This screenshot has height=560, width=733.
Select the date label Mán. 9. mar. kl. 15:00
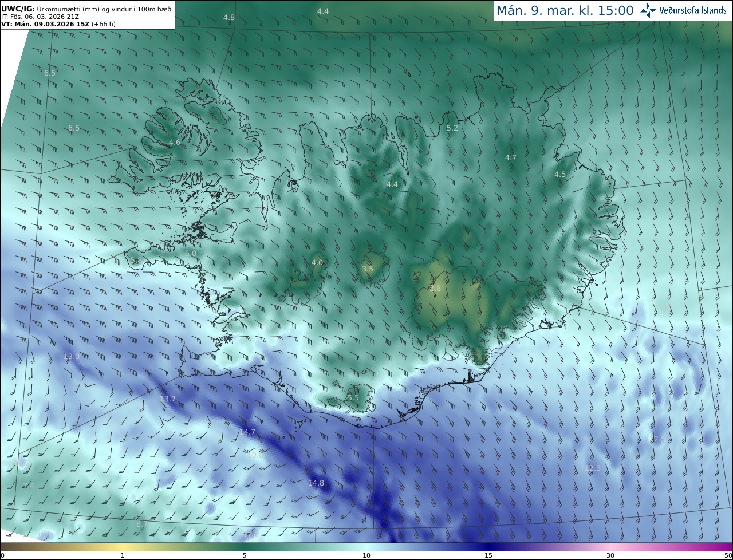click(565, 10)
